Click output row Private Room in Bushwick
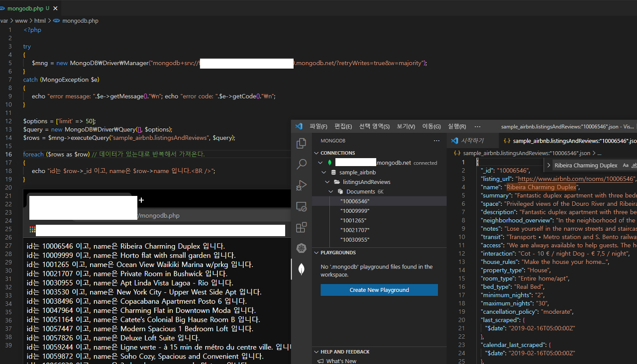 coord(127,273)
